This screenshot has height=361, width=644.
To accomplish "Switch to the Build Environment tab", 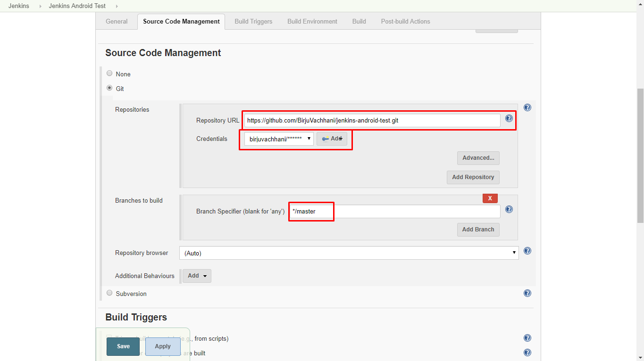I will pos(312,21).
